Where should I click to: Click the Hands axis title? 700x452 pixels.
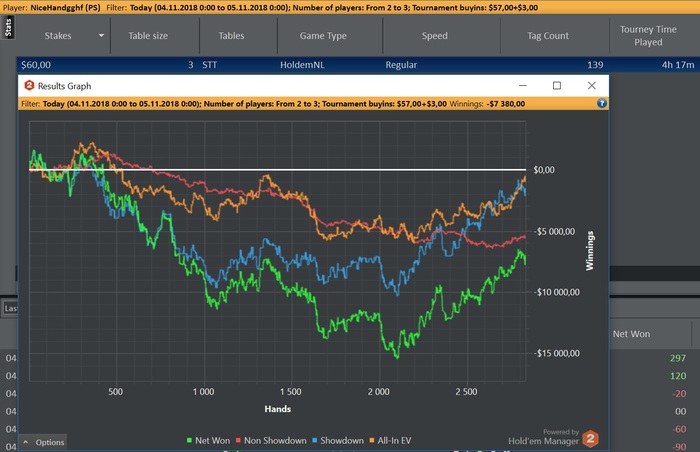(277, 409)
